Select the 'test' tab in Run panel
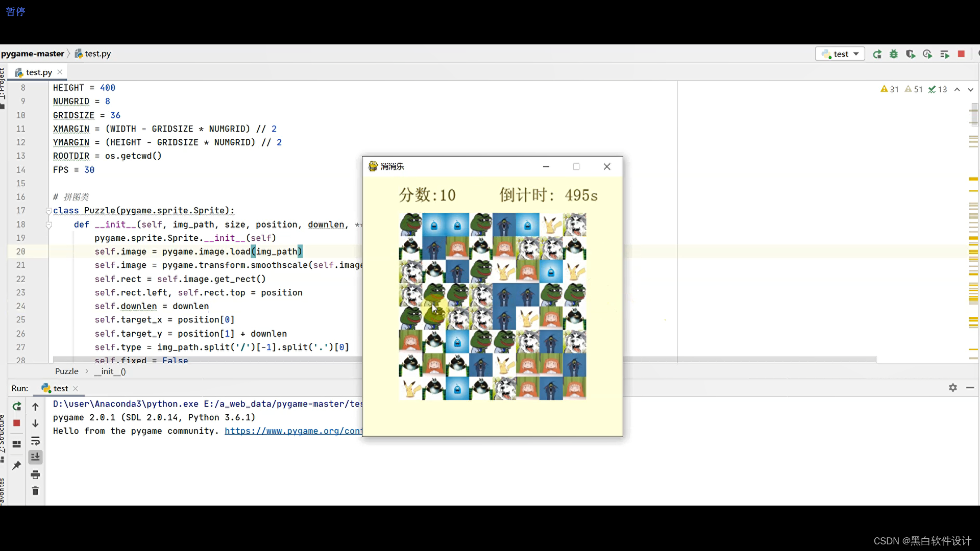 55,388
